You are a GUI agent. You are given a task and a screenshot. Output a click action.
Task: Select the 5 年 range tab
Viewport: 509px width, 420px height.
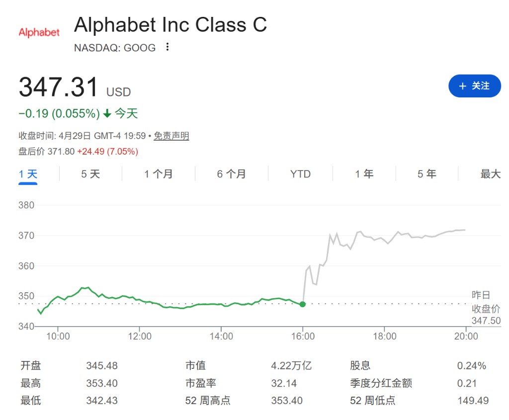426,174
